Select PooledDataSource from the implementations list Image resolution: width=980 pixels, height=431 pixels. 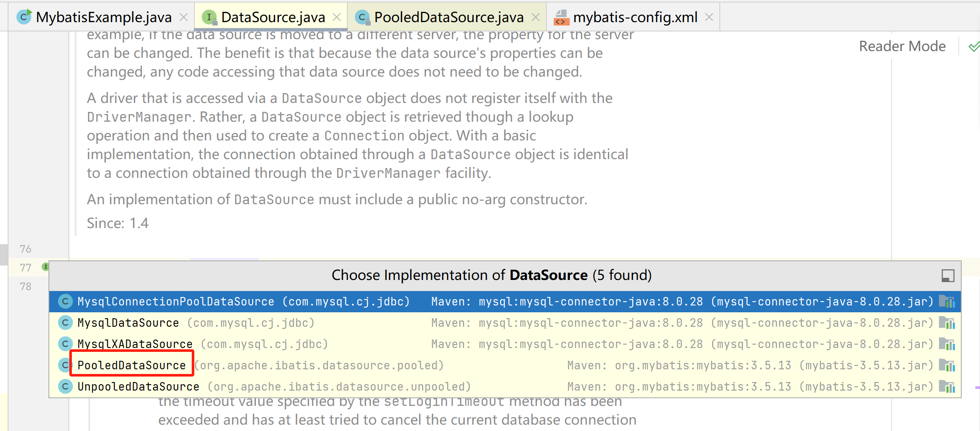[x=131, y=365]
